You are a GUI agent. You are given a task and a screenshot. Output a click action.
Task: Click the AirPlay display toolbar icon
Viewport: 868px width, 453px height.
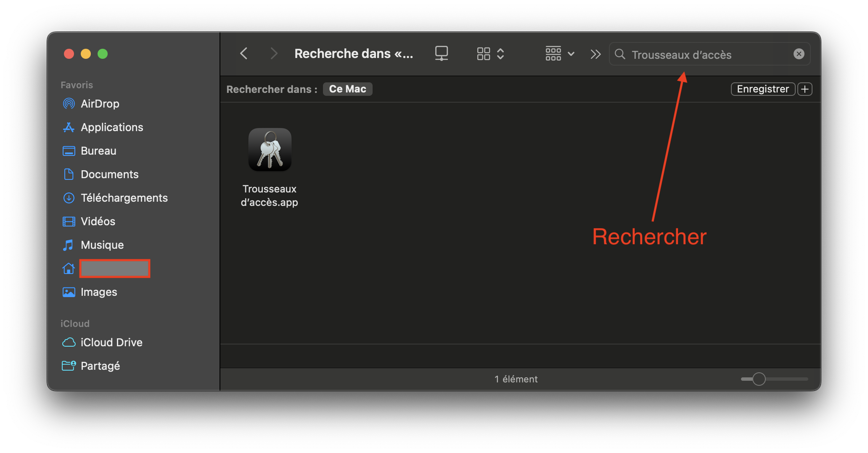[x=441, y=54]
